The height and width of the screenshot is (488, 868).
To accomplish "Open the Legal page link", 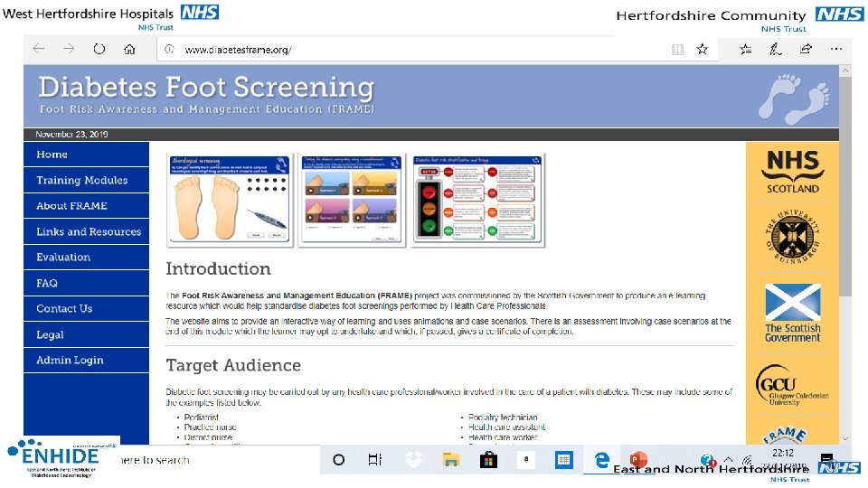I will [x=87, y=334].
